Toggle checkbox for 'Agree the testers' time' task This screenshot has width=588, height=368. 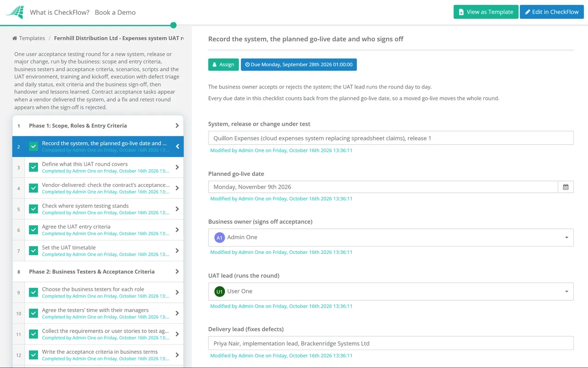pos(34,313)
